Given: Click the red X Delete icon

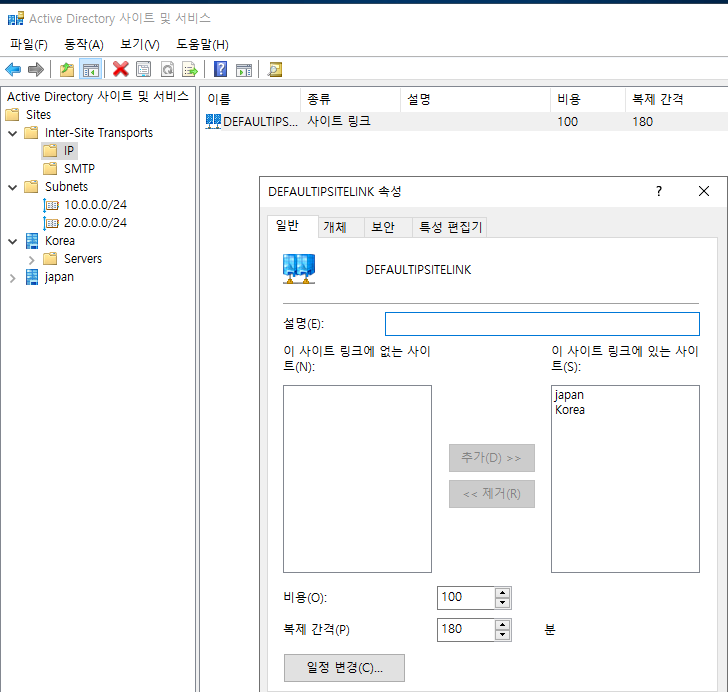Looking at the screenshot, I should point(120,69).
